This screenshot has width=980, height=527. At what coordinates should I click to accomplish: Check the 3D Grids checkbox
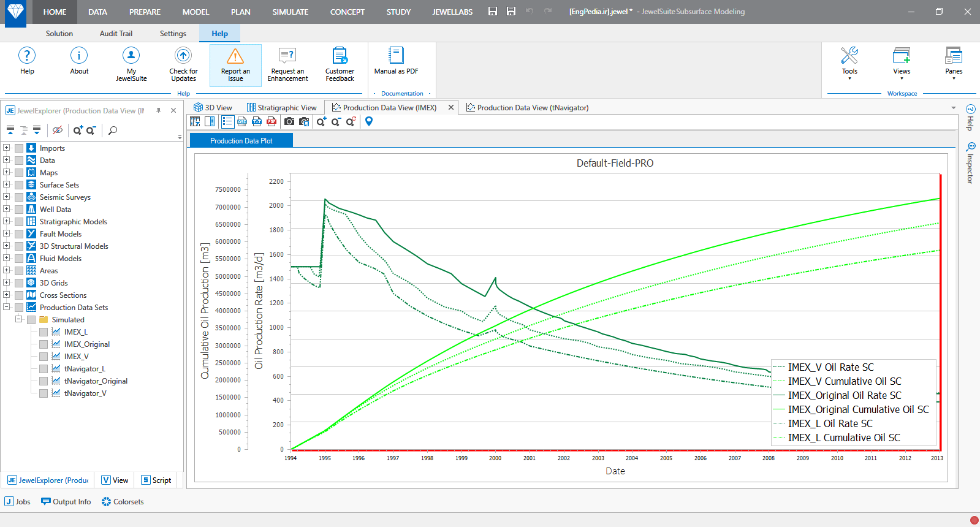19,283
